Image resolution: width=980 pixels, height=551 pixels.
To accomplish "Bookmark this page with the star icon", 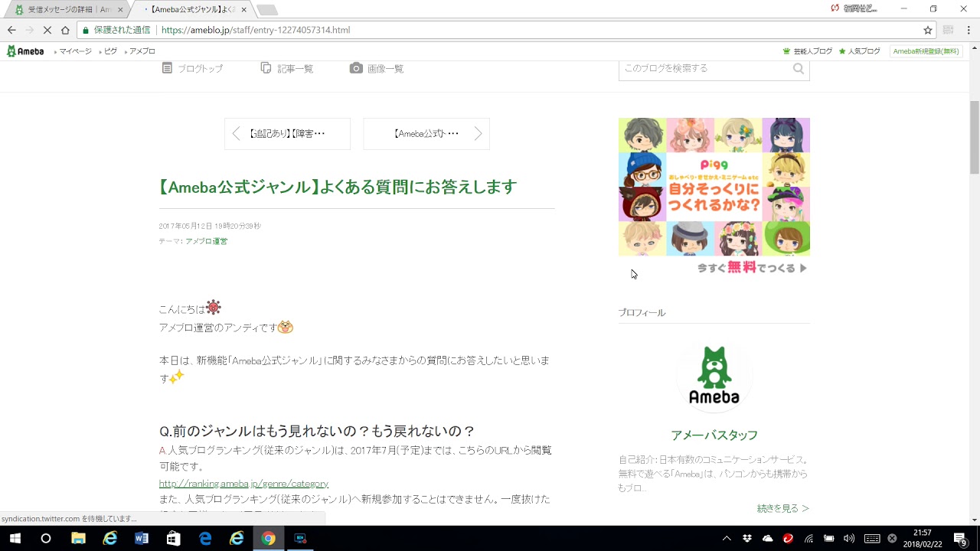I will coord(928,30).
